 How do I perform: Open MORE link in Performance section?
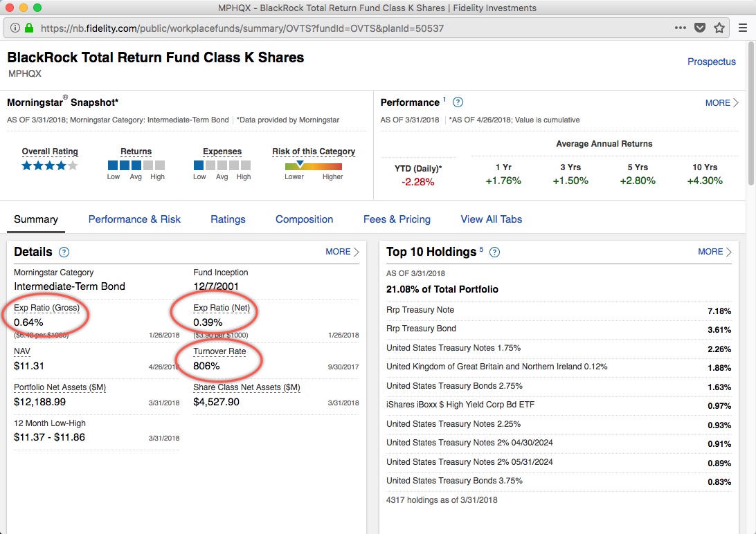pos(722,102)
